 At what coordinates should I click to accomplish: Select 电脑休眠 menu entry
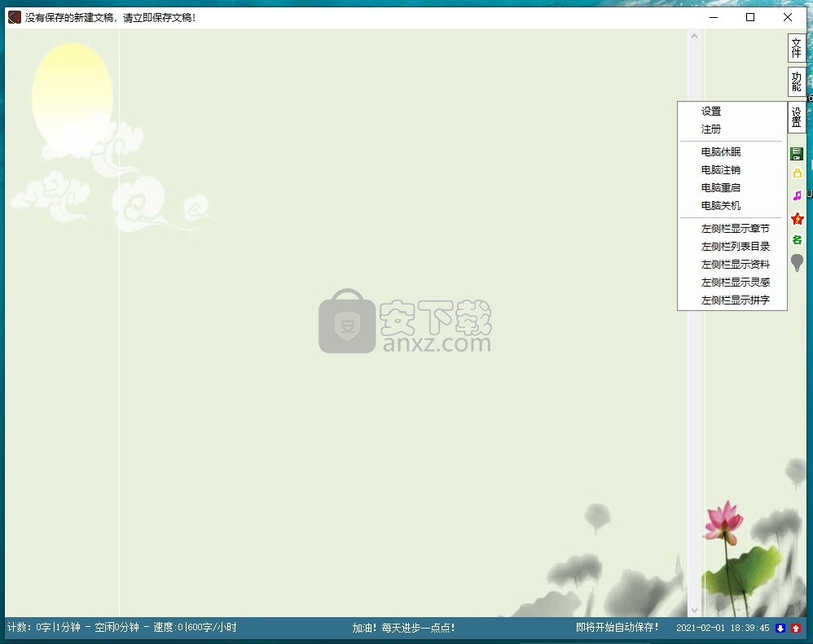tap(721, 152)
